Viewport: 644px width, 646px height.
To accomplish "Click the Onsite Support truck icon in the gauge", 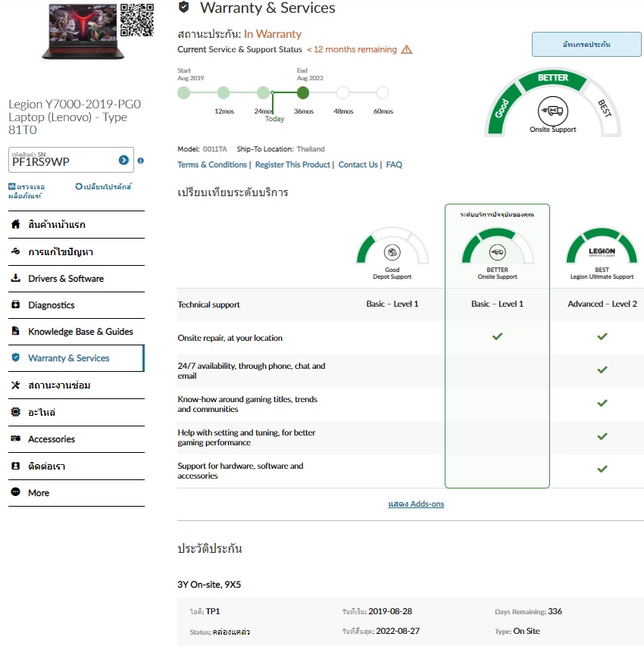I will 553,111.
